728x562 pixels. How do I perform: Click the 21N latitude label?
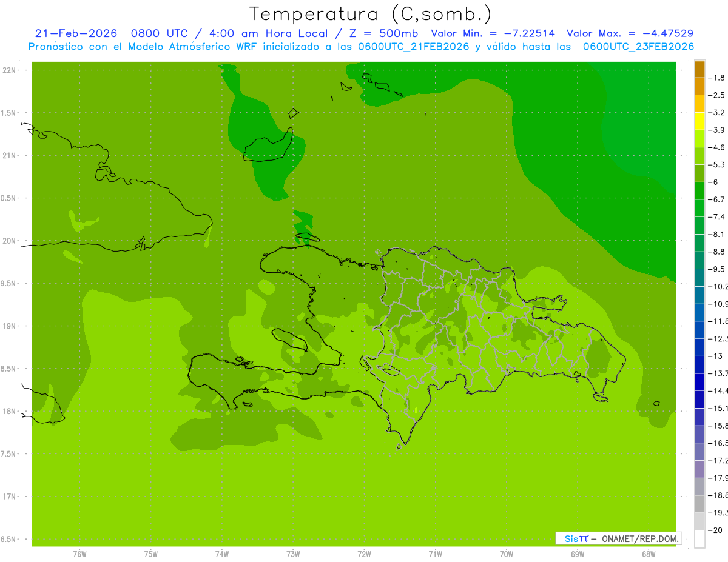click(x=10, y=155)
